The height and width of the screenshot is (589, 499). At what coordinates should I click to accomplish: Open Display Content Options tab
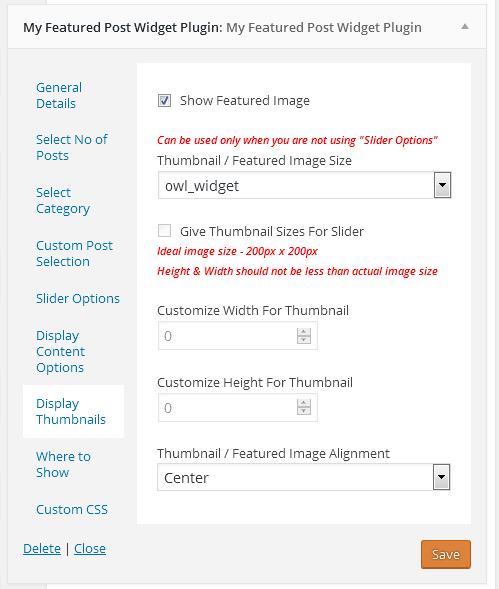tap(60, 351)
